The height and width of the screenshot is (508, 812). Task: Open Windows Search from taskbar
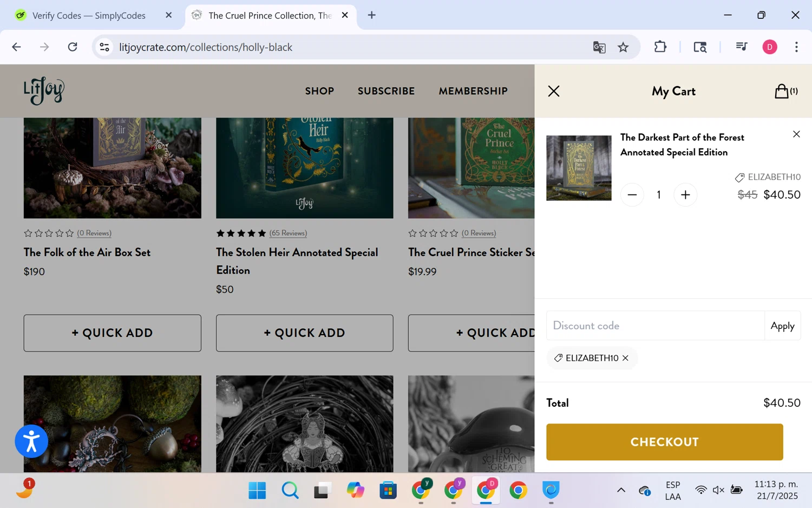pyautogui.click(x=290, y=491)
